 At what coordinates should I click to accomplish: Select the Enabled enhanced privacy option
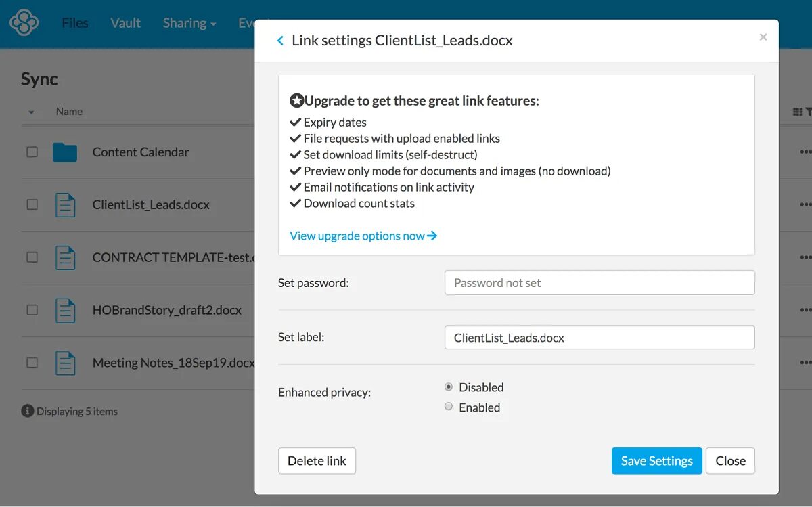(x=448, y=407)
